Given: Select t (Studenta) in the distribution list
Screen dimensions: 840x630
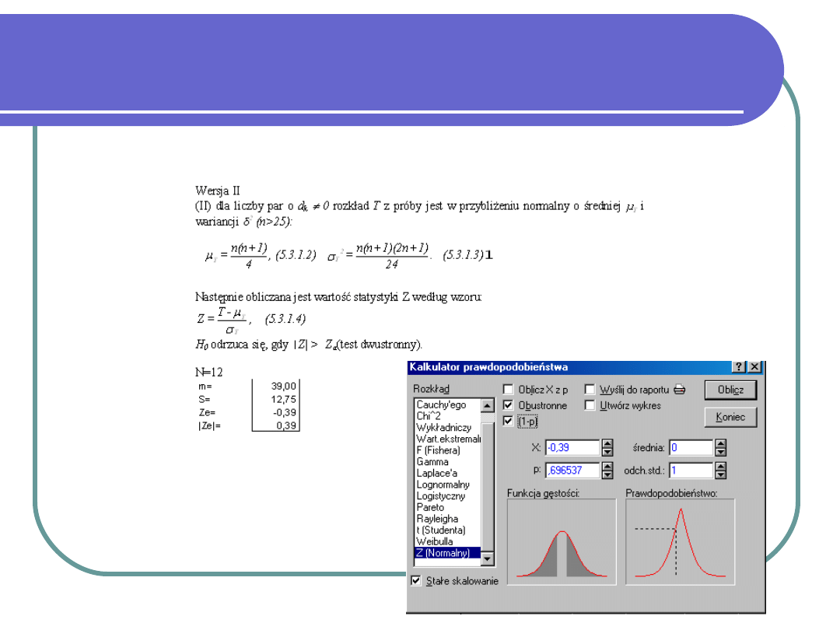Looking at the screenshot, I should click(x=441, y=530).
